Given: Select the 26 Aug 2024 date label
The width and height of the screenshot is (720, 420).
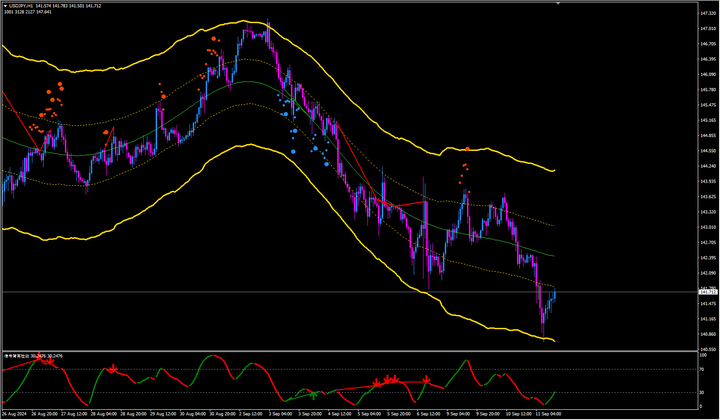Looking at the screenshot, I should click(17, 412).
